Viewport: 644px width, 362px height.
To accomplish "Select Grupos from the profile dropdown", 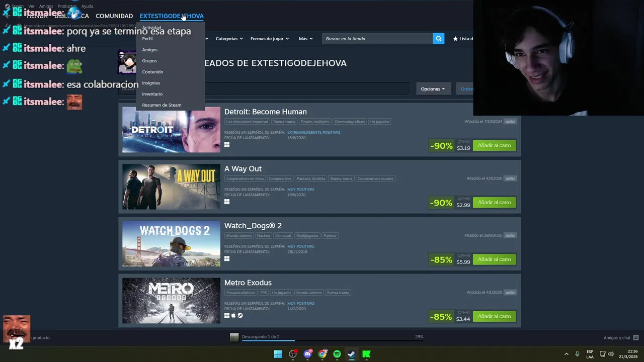I will point(149,61).
